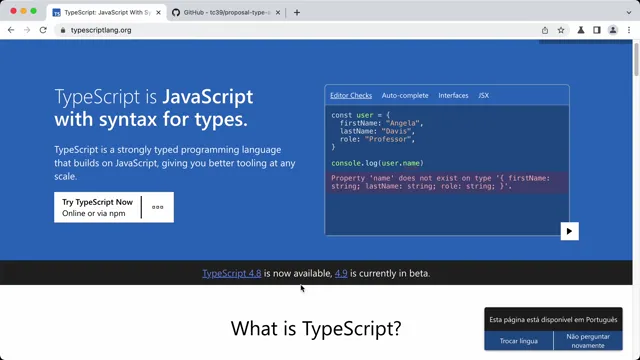Viewport: 640px width, 360px height.
Task: Click the lock icon in address bar
Action: pos(63,30)
